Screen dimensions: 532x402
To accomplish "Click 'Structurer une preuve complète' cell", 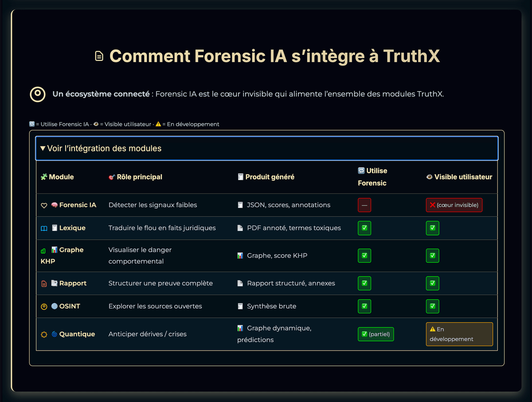I will [160, 283].
